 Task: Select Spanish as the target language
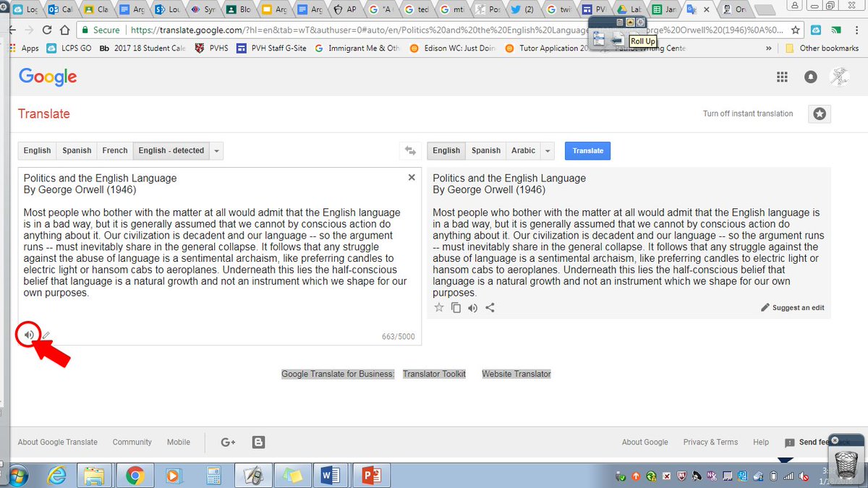click(x=486, y=150)
